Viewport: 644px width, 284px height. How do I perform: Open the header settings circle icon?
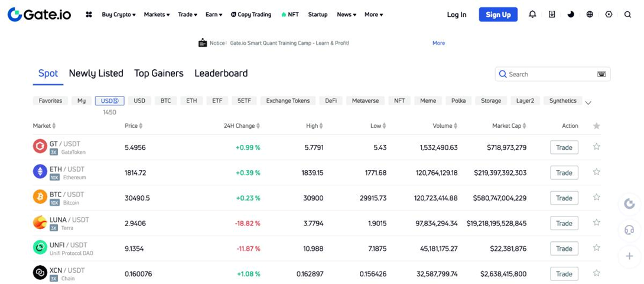click(x=609, y=14)
